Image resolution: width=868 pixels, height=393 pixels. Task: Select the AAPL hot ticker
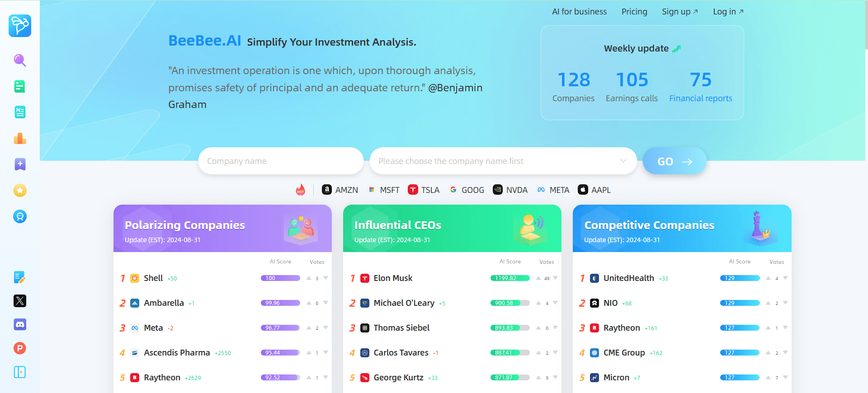tap(594, 190)
